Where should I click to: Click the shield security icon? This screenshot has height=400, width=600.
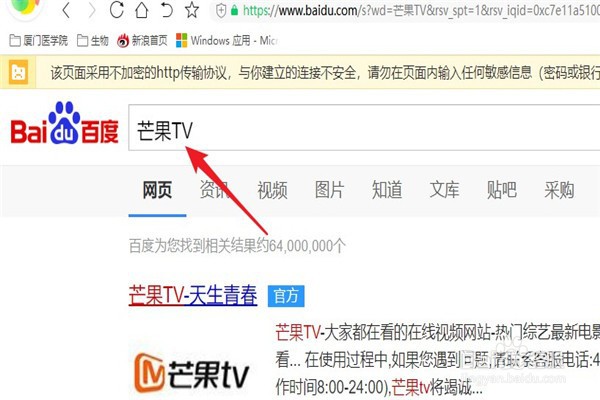point(221,11)
